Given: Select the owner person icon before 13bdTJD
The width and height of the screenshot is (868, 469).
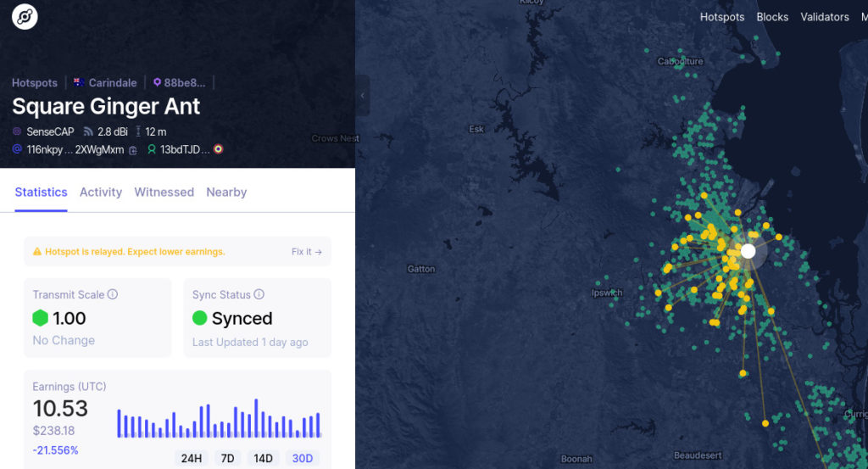Looking at the screenshot, I should [x=151, y=149].
